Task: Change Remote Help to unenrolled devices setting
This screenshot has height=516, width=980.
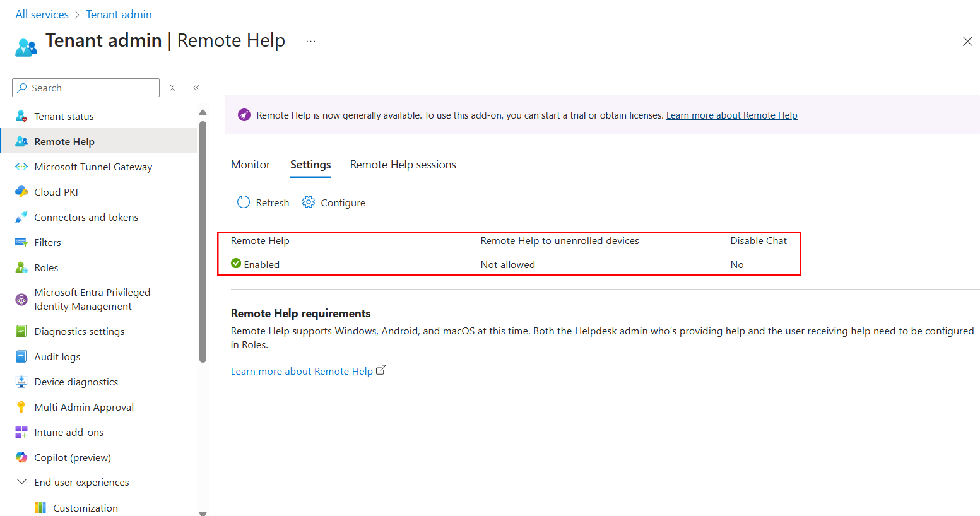Action: point(507,264)
